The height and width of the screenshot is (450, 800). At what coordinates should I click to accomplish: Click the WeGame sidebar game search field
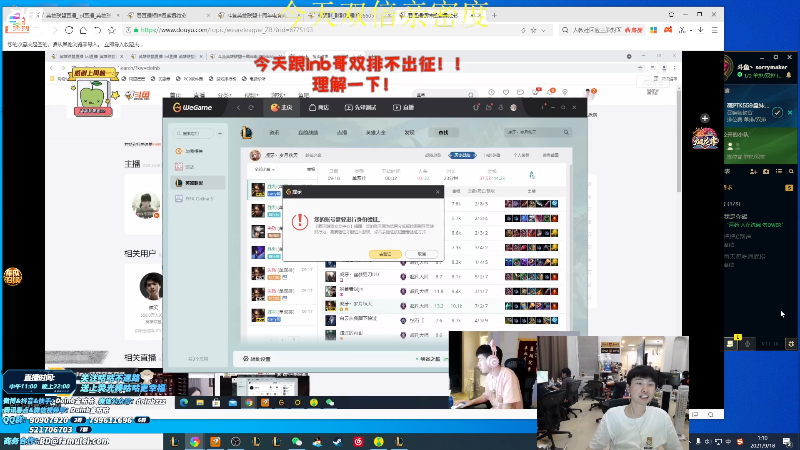193,133
